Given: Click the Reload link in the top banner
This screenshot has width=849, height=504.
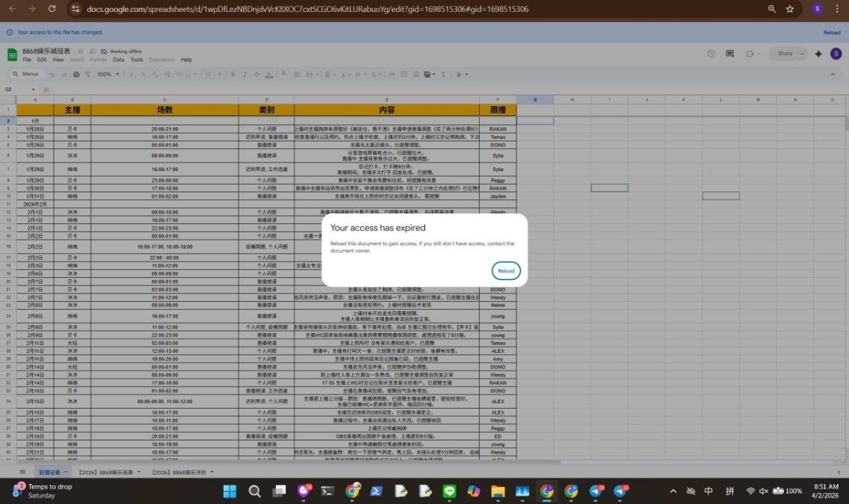Looking at the screenshot, I should pyautogui.click(x=831, y=33).
